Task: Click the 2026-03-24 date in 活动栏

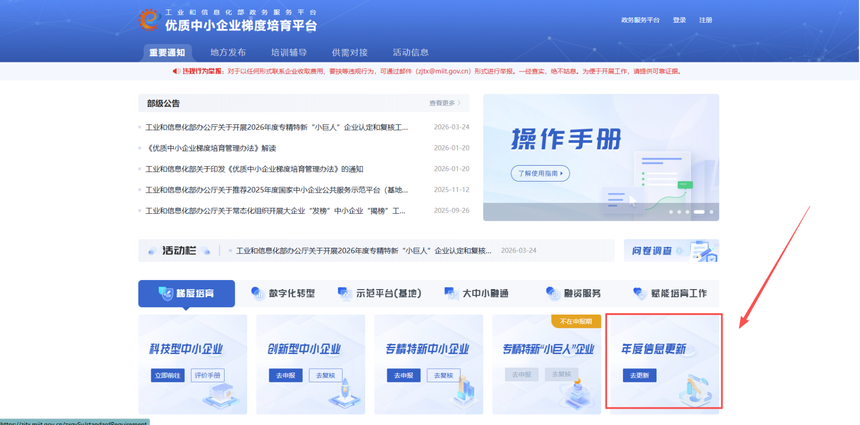Action: (519, 251)
